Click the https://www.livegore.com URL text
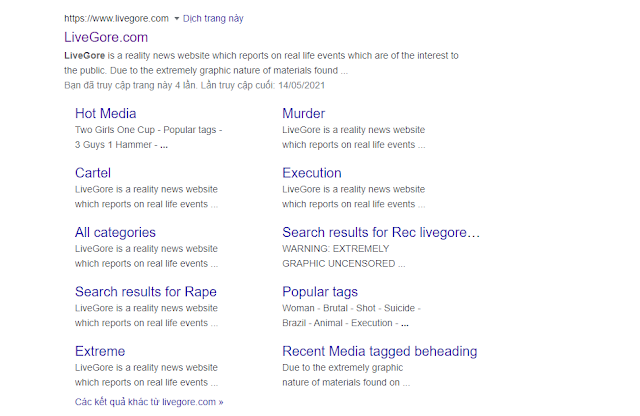Screen dimensions: 640x416 (x=116, y=19)
